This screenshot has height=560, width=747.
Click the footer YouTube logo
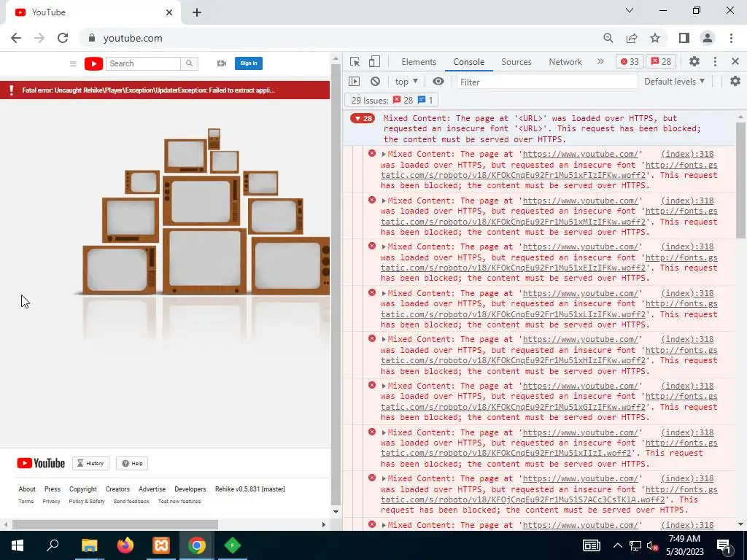pos(41,463)
